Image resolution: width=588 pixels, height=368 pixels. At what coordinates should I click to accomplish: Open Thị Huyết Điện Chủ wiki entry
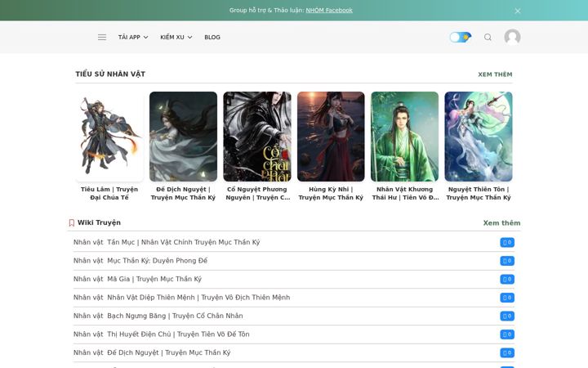pyautogui.click(x=178, y=334)
